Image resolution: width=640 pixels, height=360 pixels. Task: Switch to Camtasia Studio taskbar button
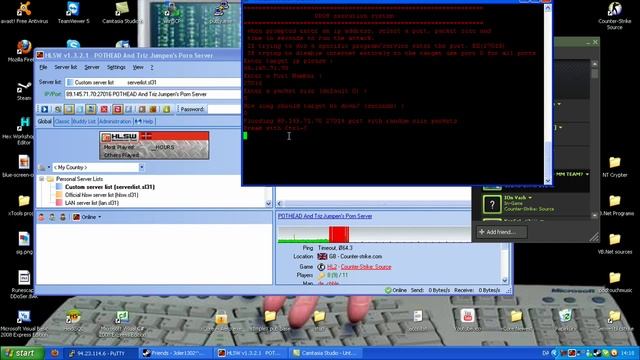tap(324, 353)
